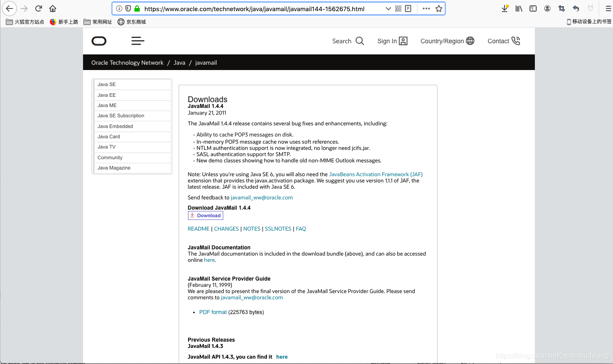The width and height of the screenshot is (613, 364).
Task: Open the FAQ link
Action: coord(301,229)
